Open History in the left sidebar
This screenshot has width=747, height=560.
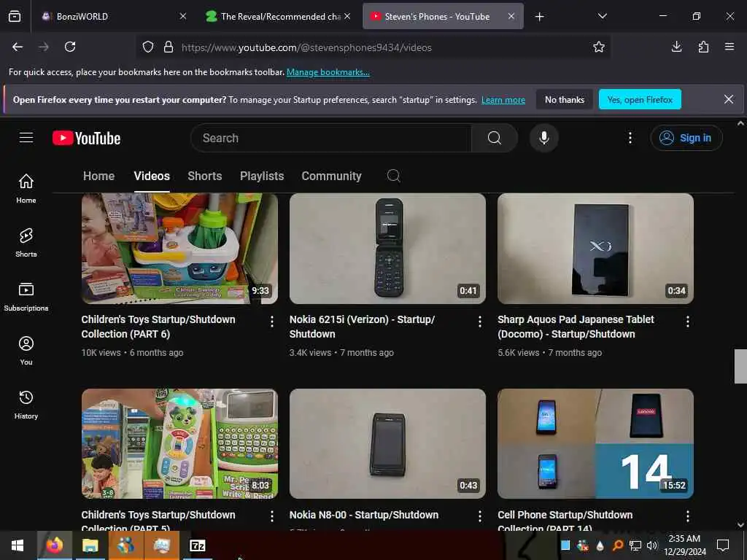pos(26,404)
